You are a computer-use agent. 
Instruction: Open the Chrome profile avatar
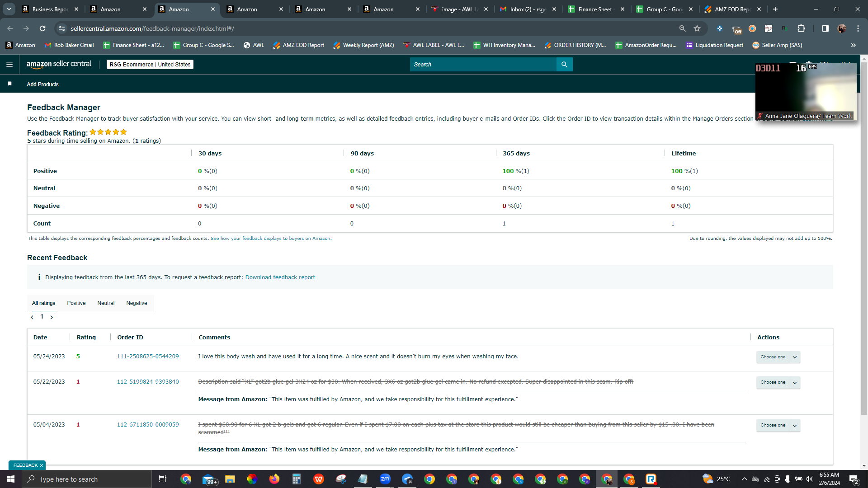842,28
